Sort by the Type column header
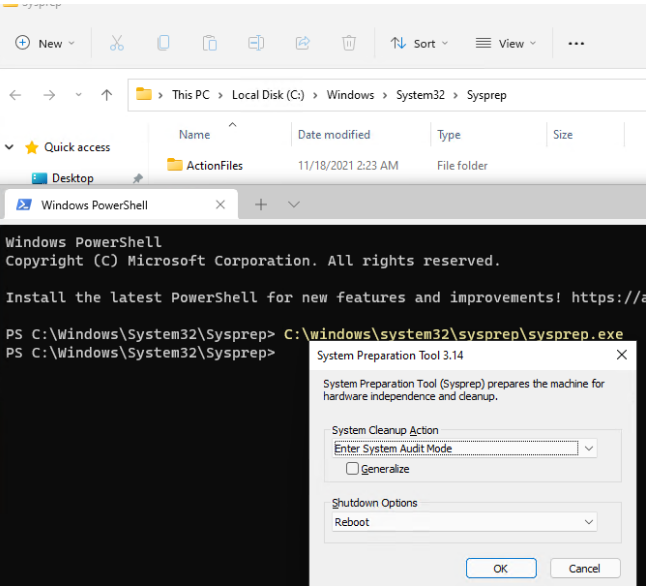Viewport: 663px width, 586px height. (x=449, y=135)
